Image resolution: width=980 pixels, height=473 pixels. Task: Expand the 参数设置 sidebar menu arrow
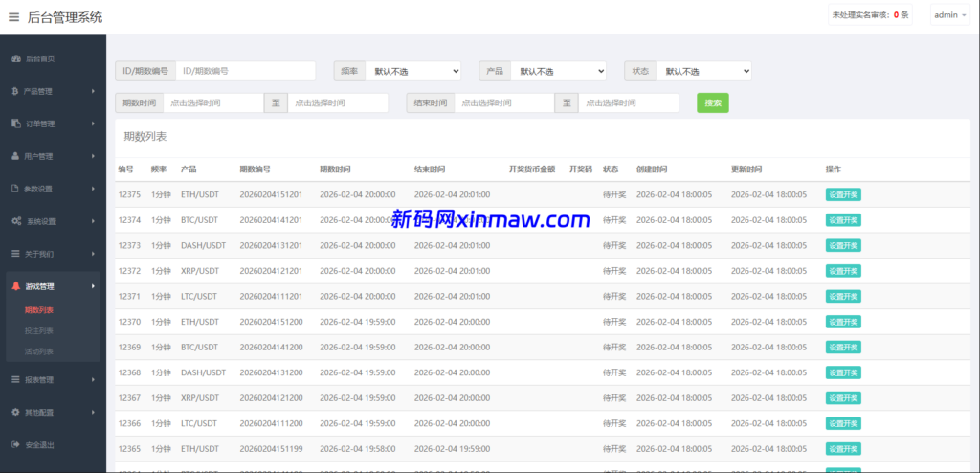pos(93,189)
